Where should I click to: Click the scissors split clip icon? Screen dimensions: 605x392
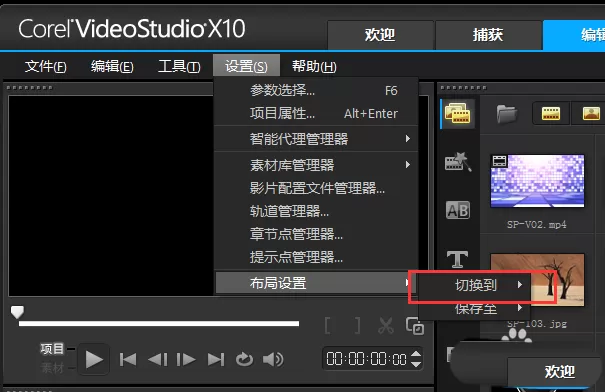(386, 326)
